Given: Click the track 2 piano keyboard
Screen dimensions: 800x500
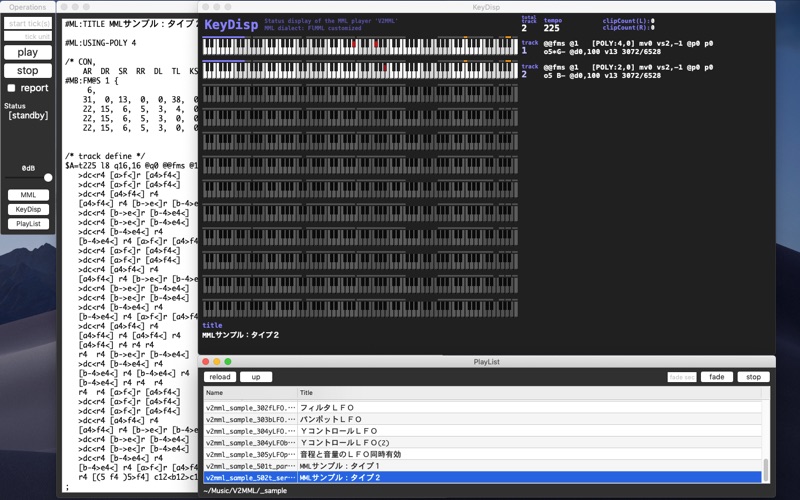Looking at the screenshot, I should click(x=360, y=70).
